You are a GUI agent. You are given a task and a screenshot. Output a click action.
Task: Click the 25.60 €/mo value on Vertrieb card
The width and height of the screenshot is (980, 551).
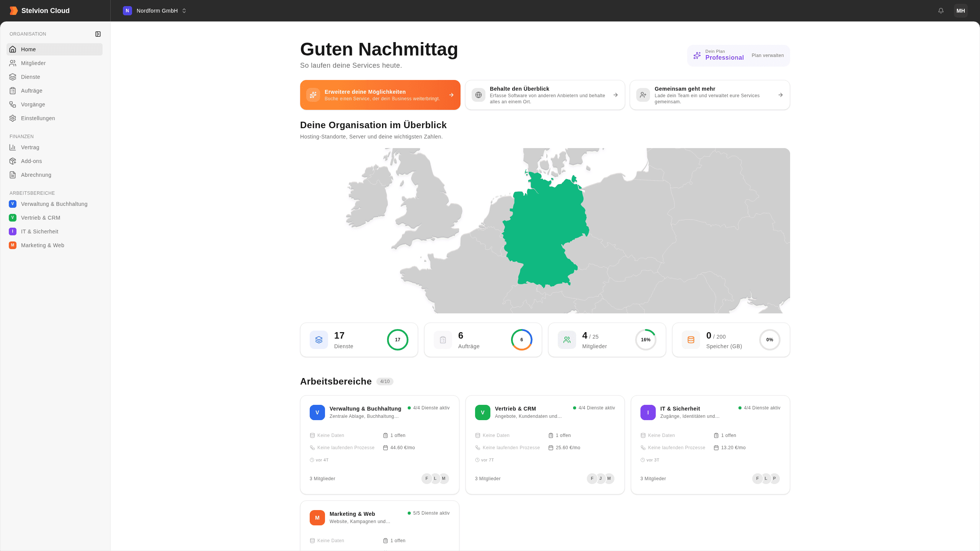(568, 448)
